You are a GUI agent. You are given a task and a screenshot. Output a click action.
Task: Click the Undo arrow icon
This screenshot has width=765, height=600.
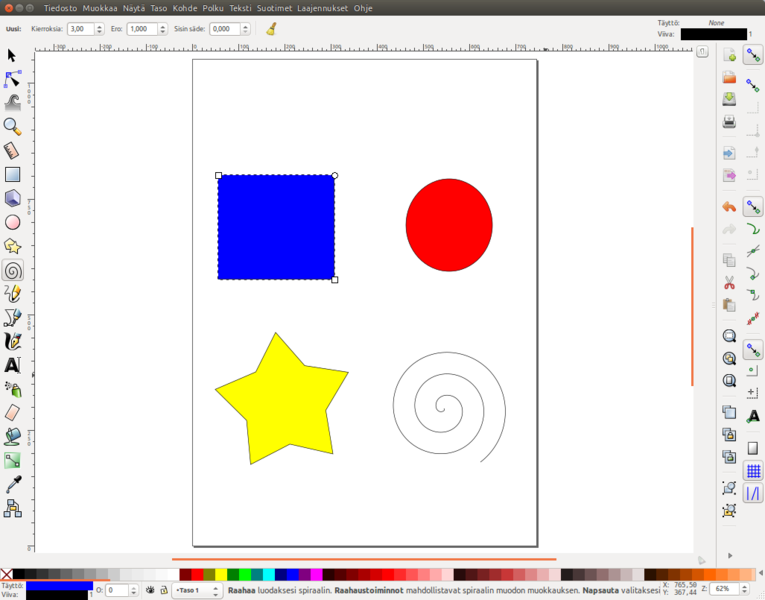click(x=729, y=207)
